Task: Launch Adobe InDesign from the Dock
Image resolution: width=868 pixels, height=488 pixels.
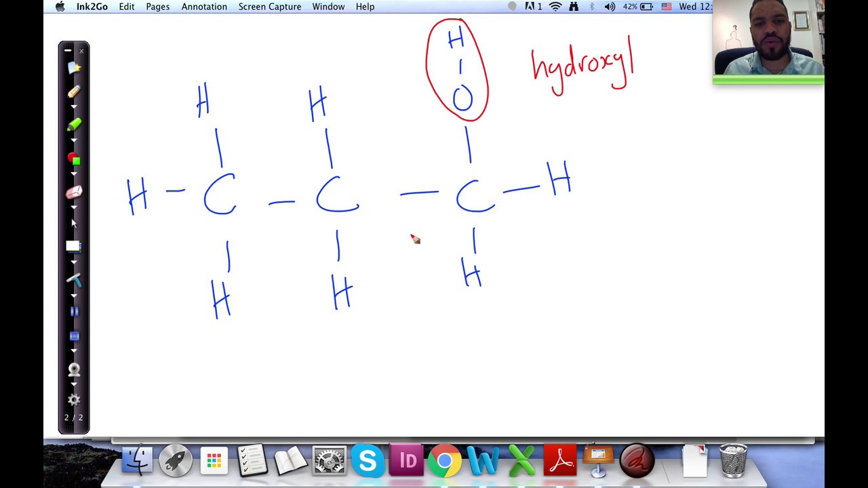Action: [406, 461]
